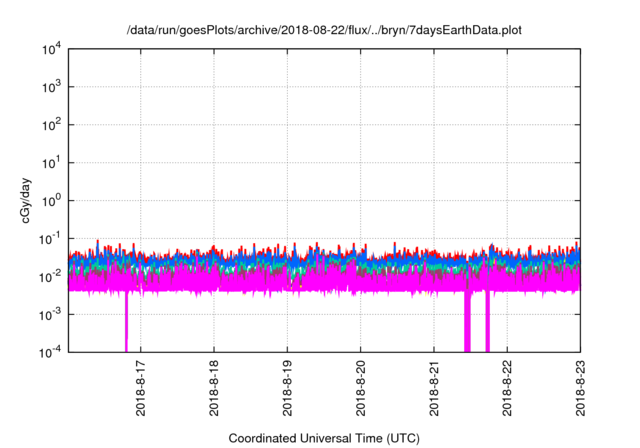Click the 2018-8-21 date label

point(434,388)
